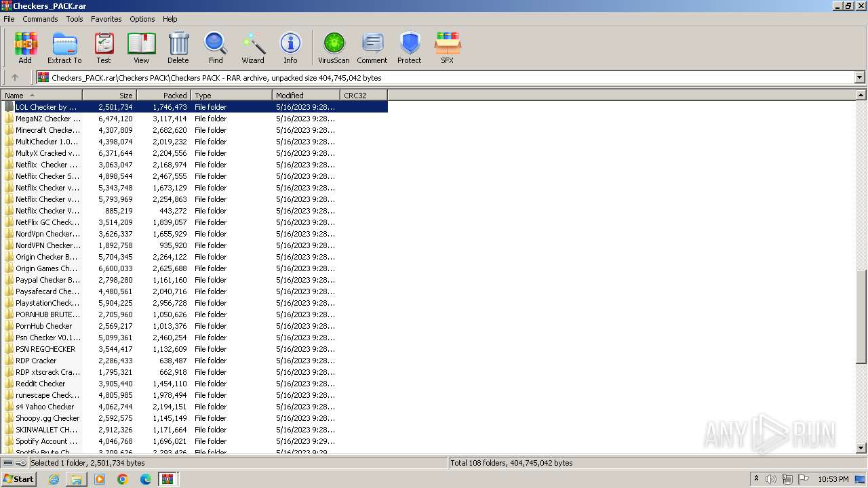Show archive Info
This screenshot has width=868, height=488.
point(290,48)
